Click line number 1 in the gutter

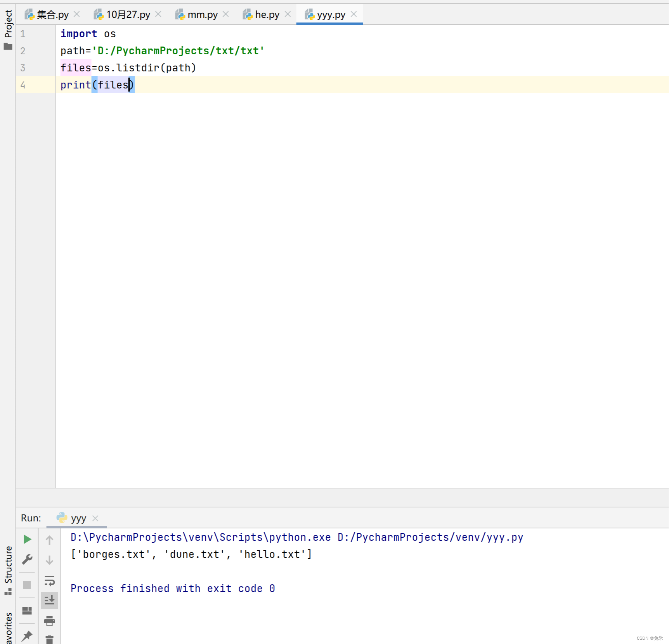pos(23,34)
